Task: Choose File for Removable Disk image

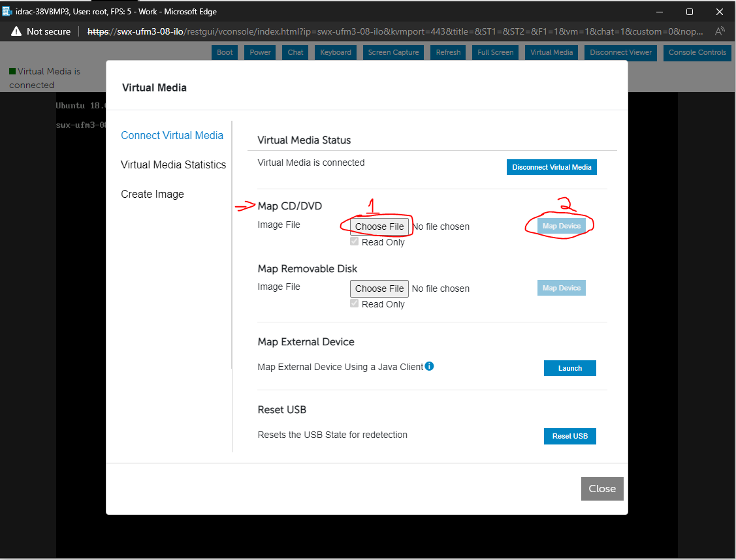Action: [x=379, y=288]
